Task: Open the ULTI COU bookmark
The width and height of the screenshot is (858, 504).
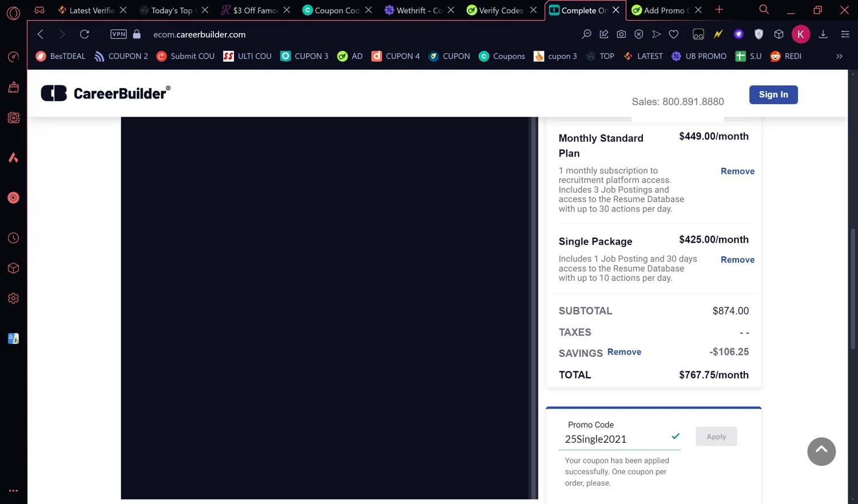Action: coord(248,56)
